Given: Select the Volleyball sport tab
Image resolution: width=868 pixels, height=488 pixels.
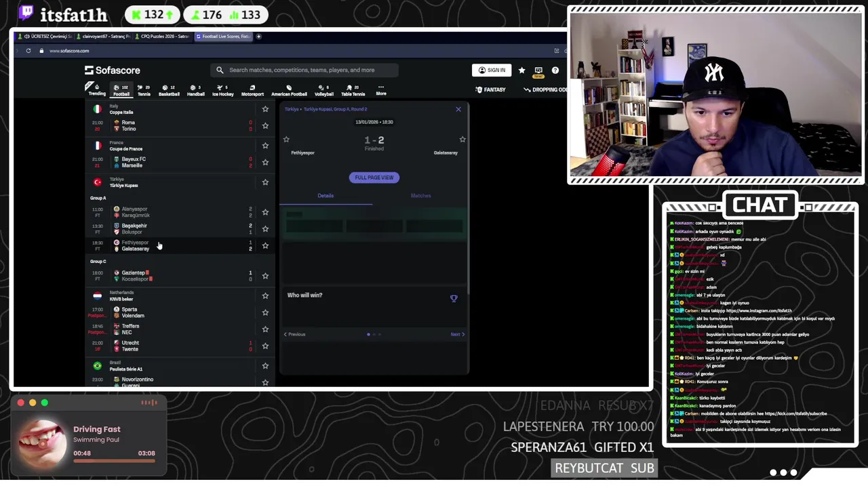Looking at the screenshot, I should tap(323, 90).
